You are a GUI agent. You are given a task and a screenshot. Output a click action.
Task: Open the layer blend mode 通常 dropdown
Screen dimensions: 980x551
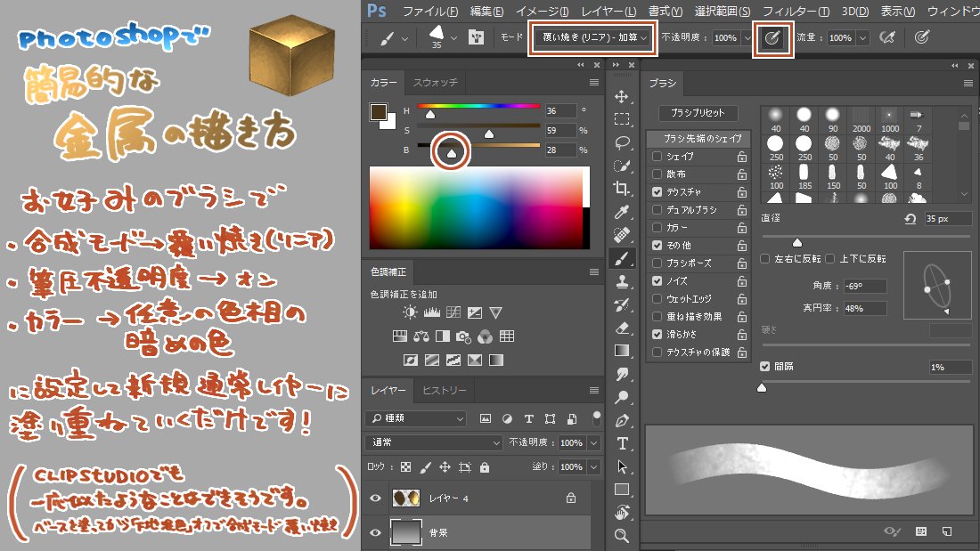coord(434,442)
